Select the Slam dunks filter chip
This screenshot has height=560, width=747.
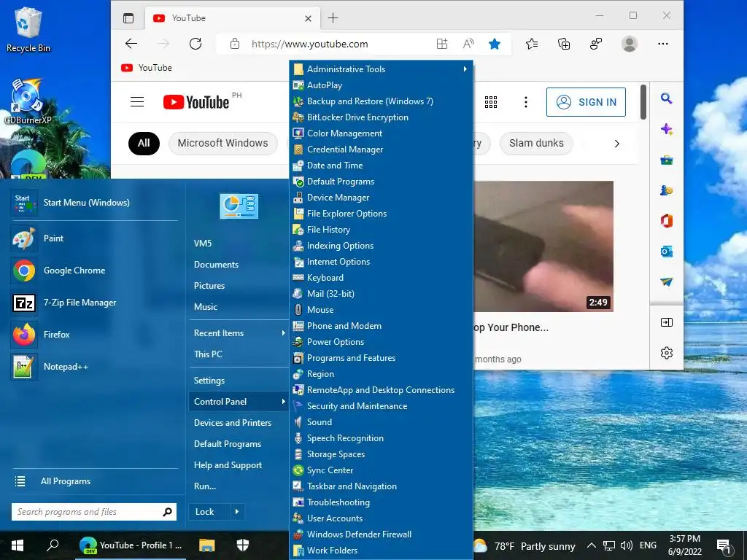click(x=536, y=144)
